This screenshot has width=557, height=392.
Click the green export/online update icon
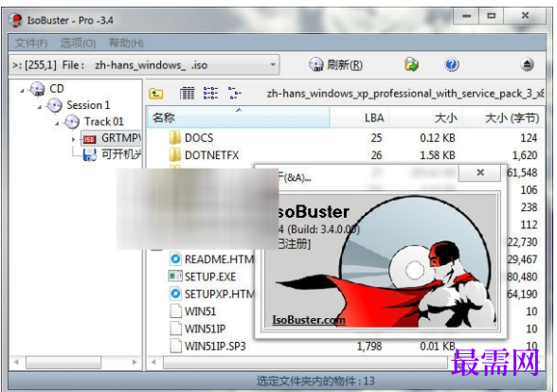pyautogui.click(x=411, y=64)
